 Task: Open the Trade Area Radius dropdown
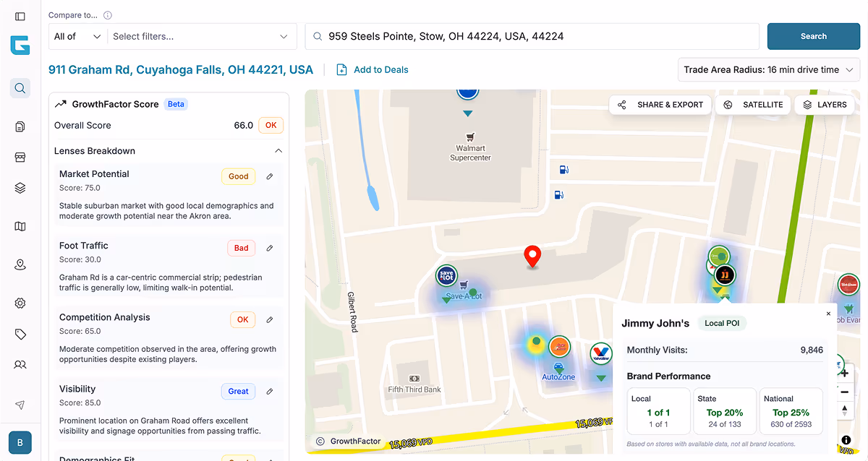[x=768, y=69]
